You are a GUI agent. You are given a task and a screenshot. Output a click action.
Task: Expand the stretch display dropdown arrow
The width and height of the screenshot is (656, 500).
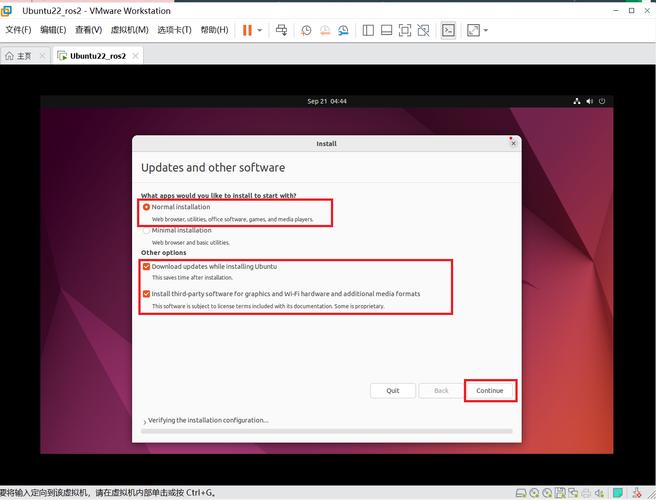[x=486, y=30]
